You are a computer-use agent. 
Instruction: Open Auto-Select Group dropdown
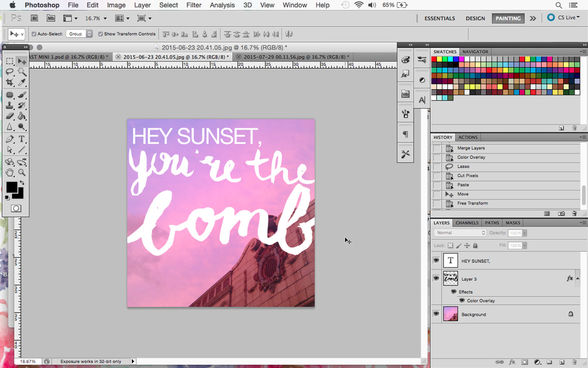(79, 34)
